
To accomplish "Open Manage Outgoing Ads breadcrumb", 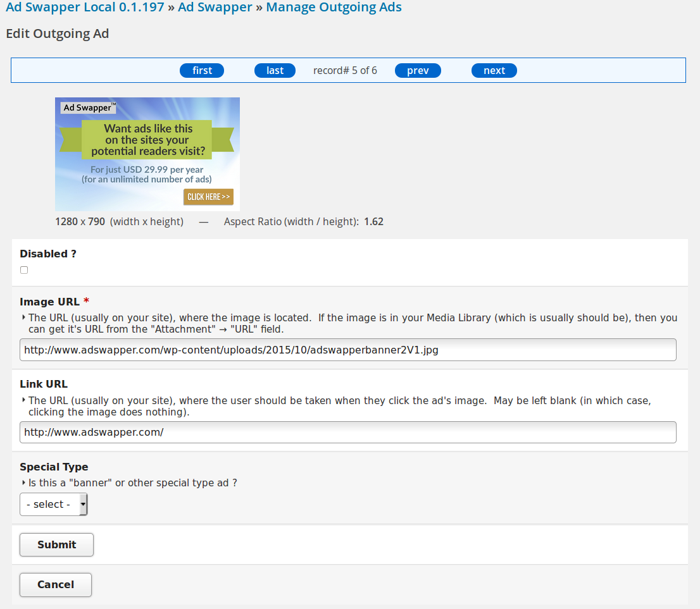I will tap(334, 7).
